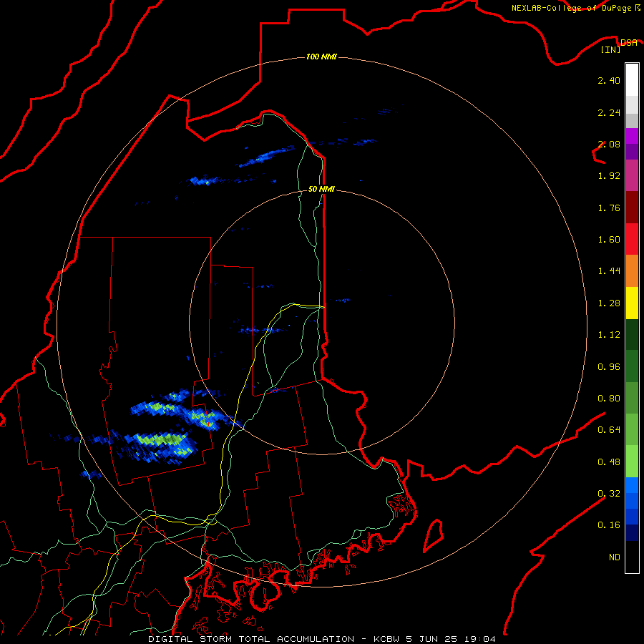This screenshot has height=644, width=644.
Task: Select the 100 NMI range ring label
Action: (x=321, y=57)
